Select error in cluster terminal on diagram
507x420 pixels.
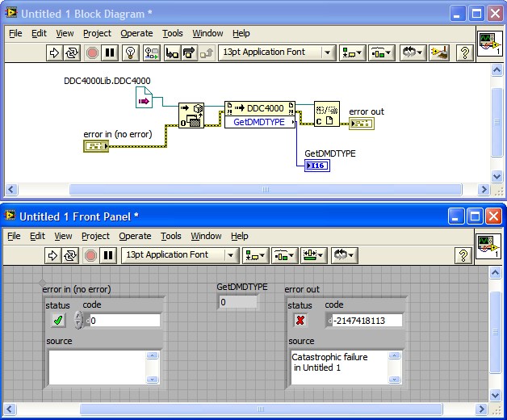click(x=96, y=146)
